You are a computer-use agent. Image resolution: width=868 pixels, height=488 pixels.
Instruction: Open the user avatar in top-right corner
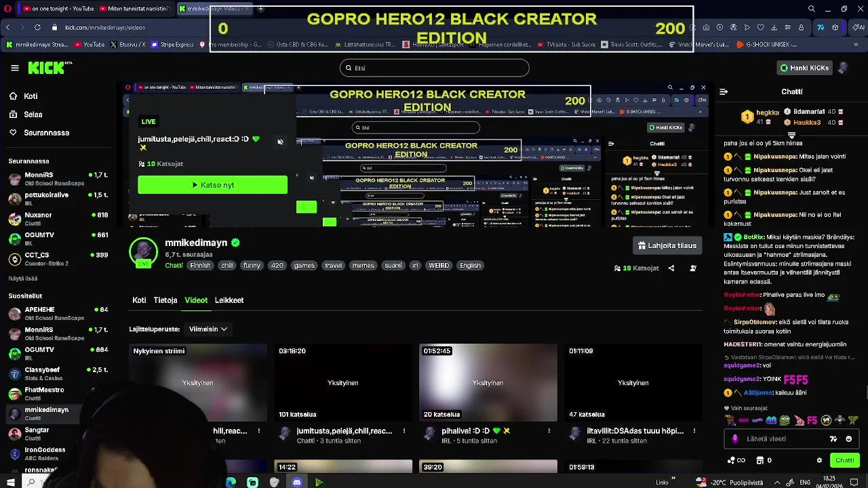(843, 68)
